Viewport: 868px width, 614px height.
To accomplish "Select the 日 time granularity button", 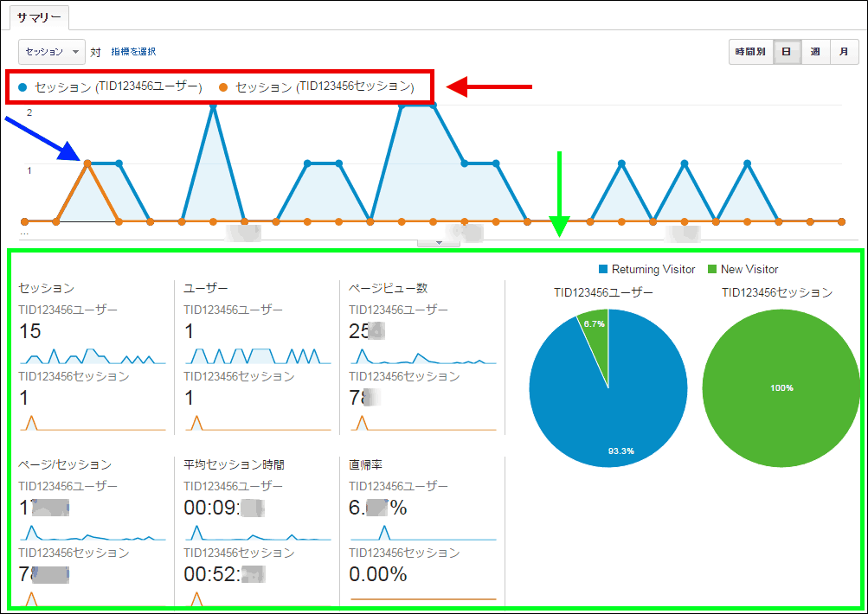I will 786,52.
